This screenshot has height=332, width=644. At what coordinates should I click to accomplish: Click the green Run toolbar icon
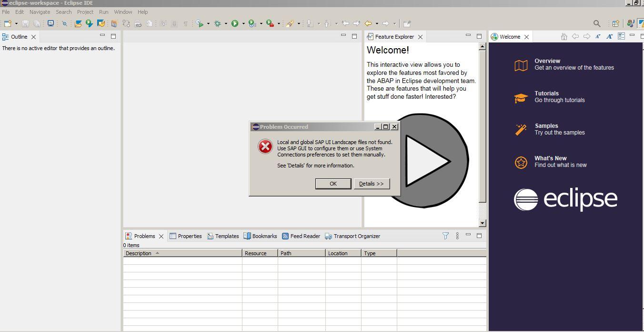click(x=235, y=23)
